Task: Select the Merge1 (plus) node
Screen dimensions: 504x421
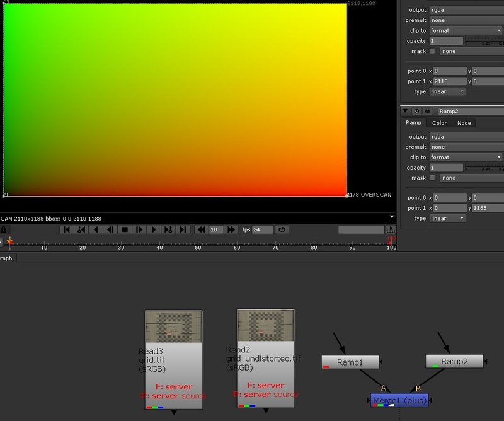Action: click(x=399, y=400)
